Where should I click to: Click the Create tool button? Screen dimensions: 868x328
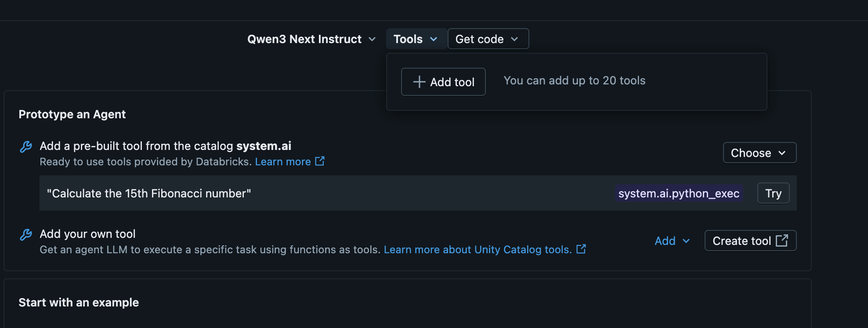tap(750, 241)
